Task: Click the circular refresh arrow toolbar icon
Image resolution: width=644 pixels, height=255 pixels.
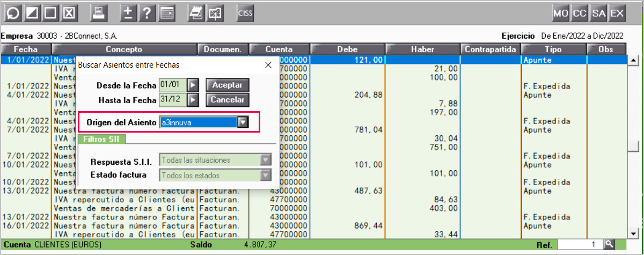Action: tap(14, 13)
